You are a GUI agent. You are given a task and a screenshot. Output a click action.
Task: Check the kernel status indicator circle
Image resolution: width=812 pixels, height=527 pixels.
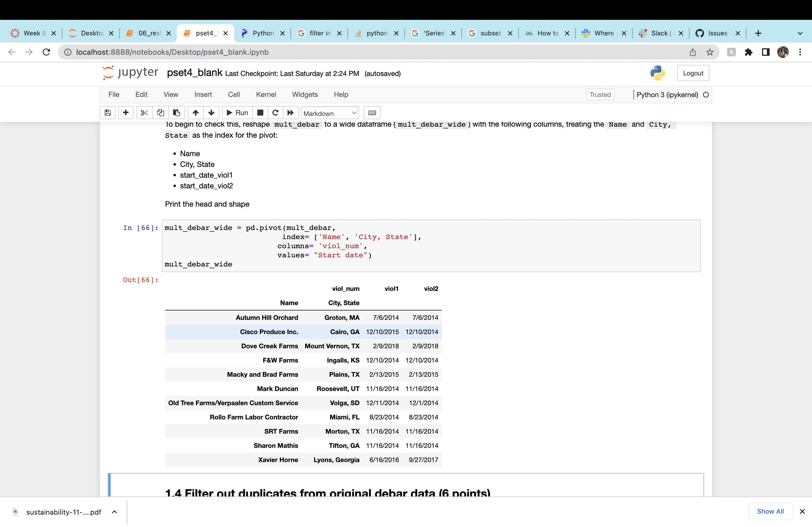706,95
